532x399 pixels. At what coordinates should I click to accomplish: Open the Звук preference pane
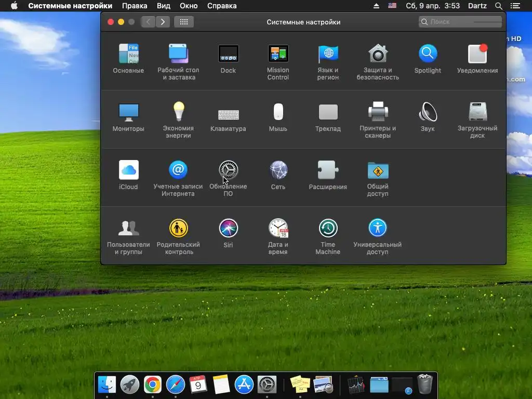[x=428, y=117]
